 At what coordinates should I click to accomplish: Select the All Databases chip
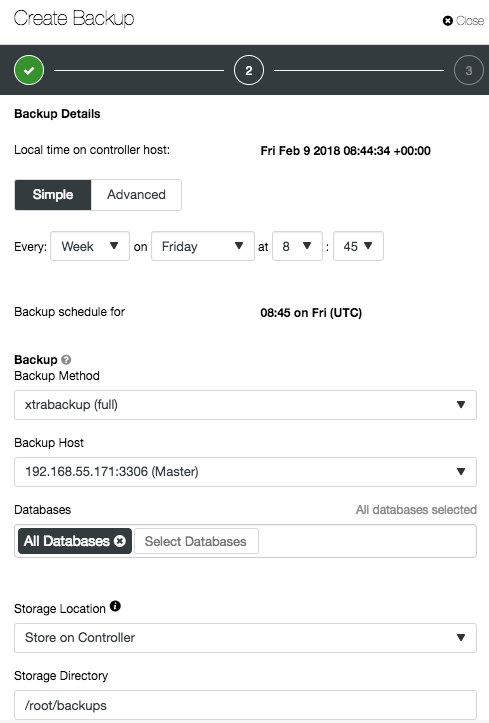coord(67,541)
